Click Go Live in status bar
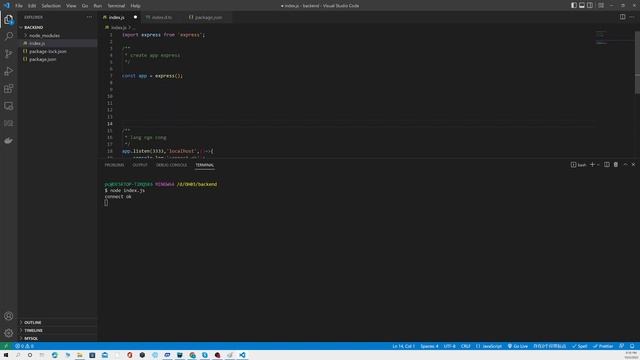Viewport: 640px width, 360px height. (518, 346)
